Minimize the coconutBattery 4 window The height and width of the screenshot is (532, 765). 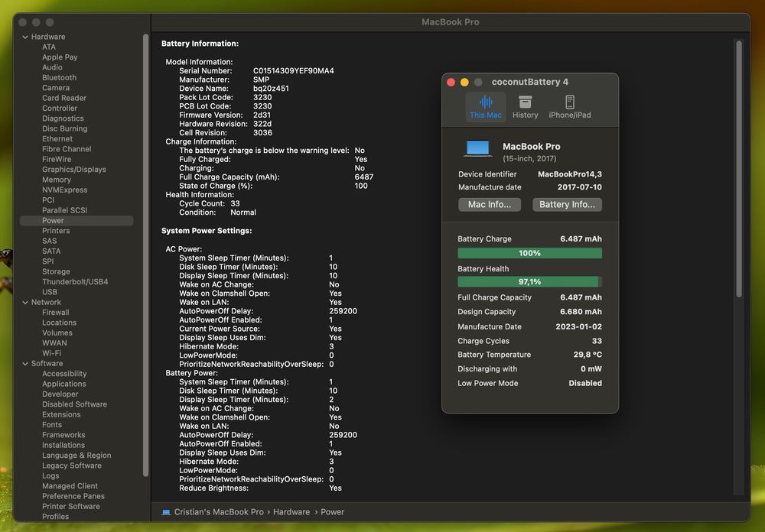464,82
